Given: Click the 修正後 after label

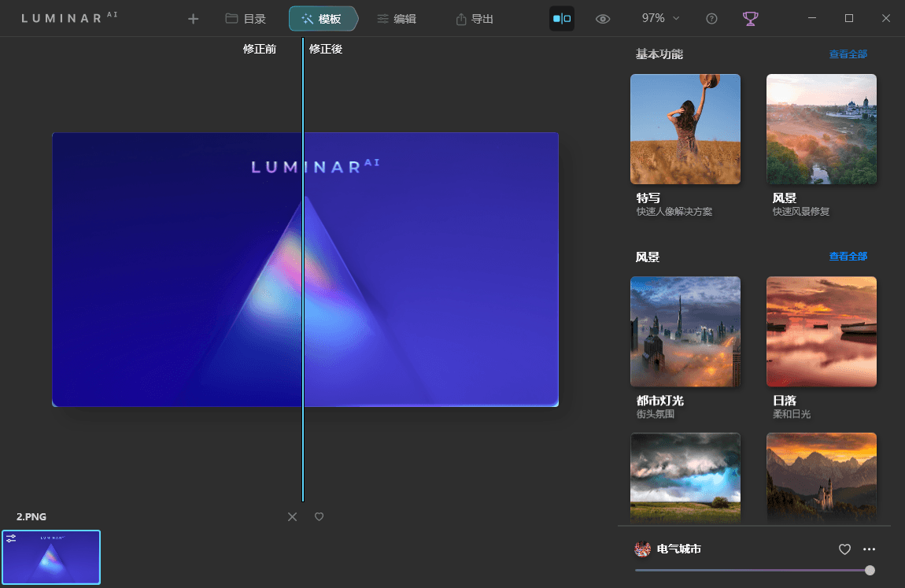Looking at the screenshot, I should tap(326, 49).
